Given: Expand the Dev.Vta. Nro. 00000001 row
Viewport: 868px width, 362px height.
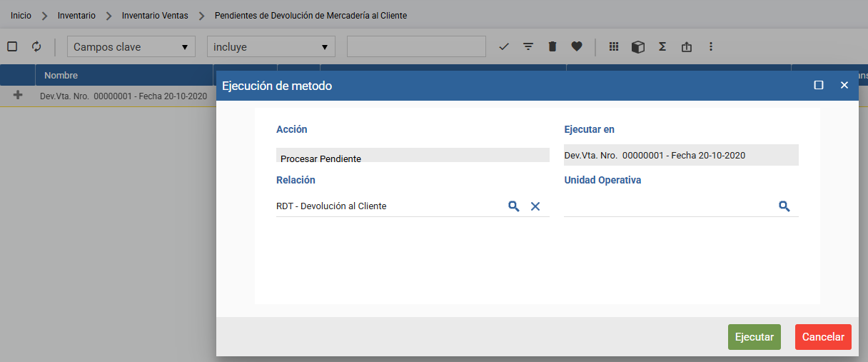Looking at the screenshot, I should click(x=18, y=96).
